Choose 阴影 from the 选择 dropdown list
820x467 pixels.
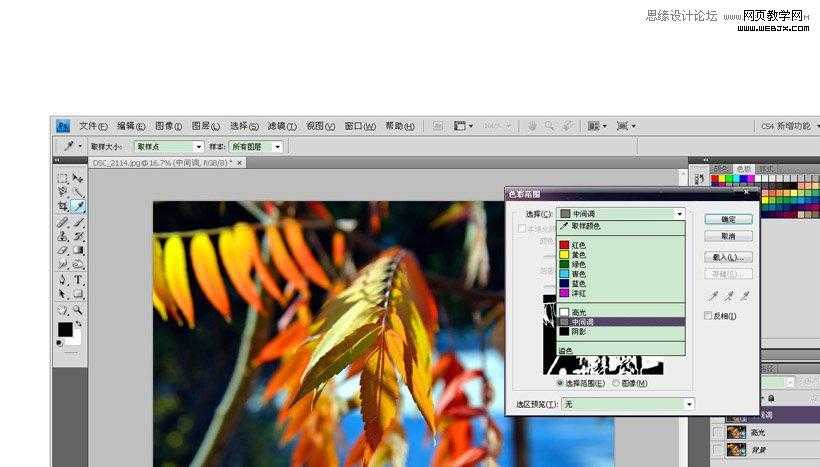pos(621,332)
